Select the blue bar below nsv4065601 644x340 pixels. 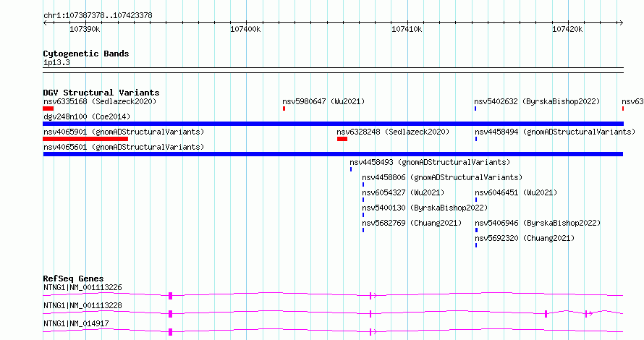(x=333, y=154)
